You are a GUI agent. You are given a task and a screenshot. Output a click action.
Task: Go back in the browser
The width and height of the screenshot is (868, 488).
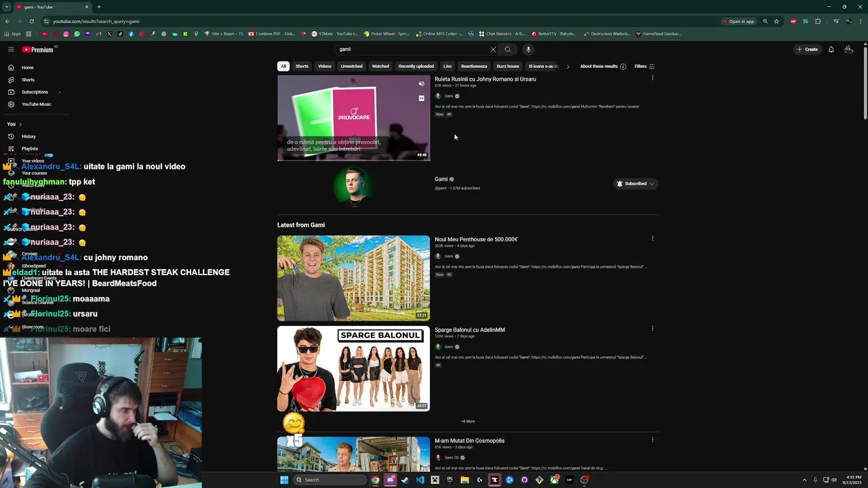pyautogui.click(x=7, y=21)
